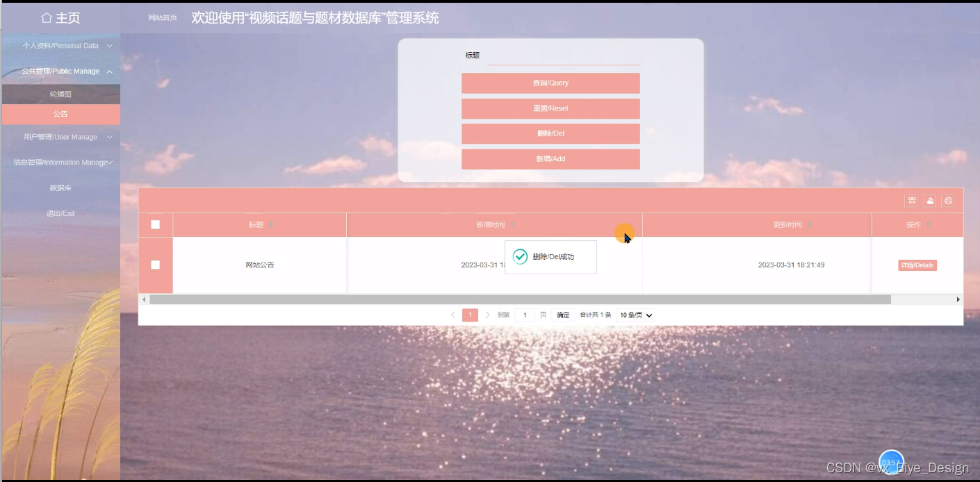Click the 查询/Query button

tap(550, 83)
